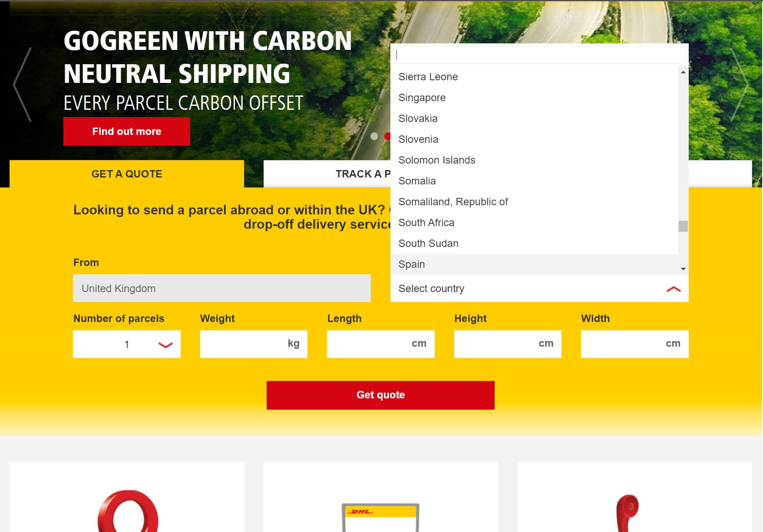
Task: Click the scroll up arrow in country list
Action: [683, 72]
